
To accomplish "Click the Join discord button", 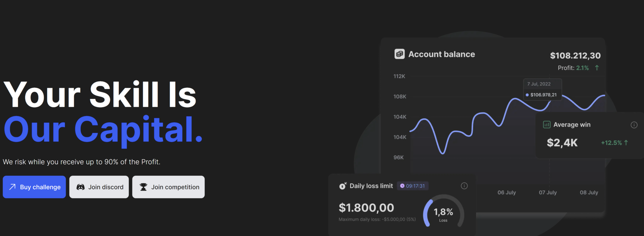I will 99,187.
